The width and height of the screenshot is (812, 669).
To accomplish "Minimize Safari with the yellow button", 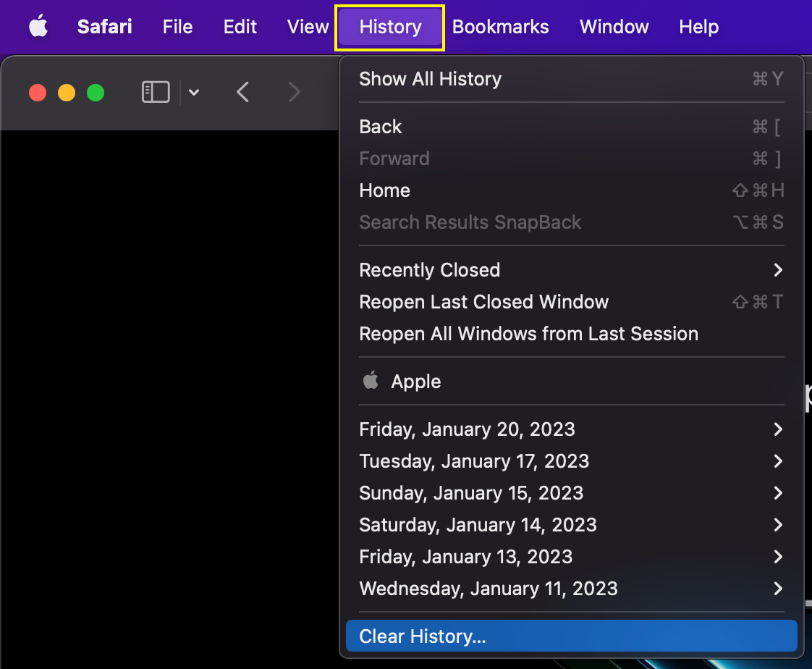I will click(x=67, y=93).
